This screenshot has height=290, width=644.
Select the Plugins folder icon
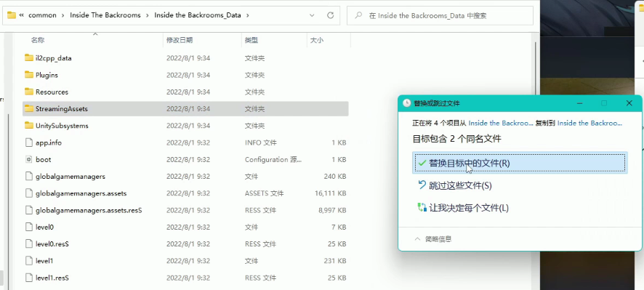tap(29, 75)
